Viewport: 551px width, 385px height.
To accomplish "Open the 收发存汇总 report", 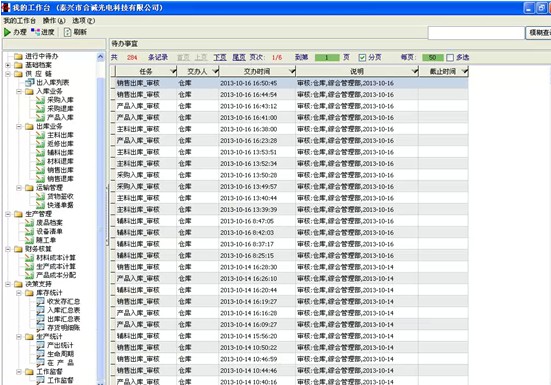I will tap(64, 301).
